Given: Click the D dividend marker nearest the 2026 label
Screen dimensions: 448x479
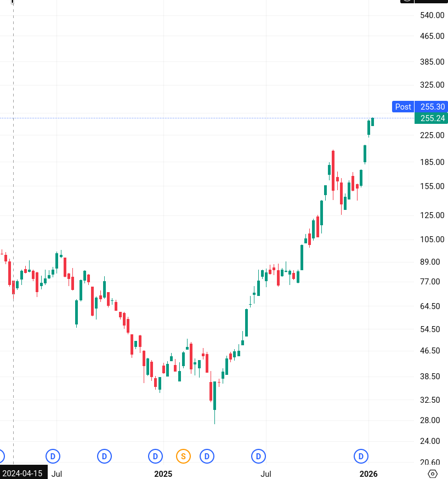Looking at the screenshot, I should pos(361,456).
